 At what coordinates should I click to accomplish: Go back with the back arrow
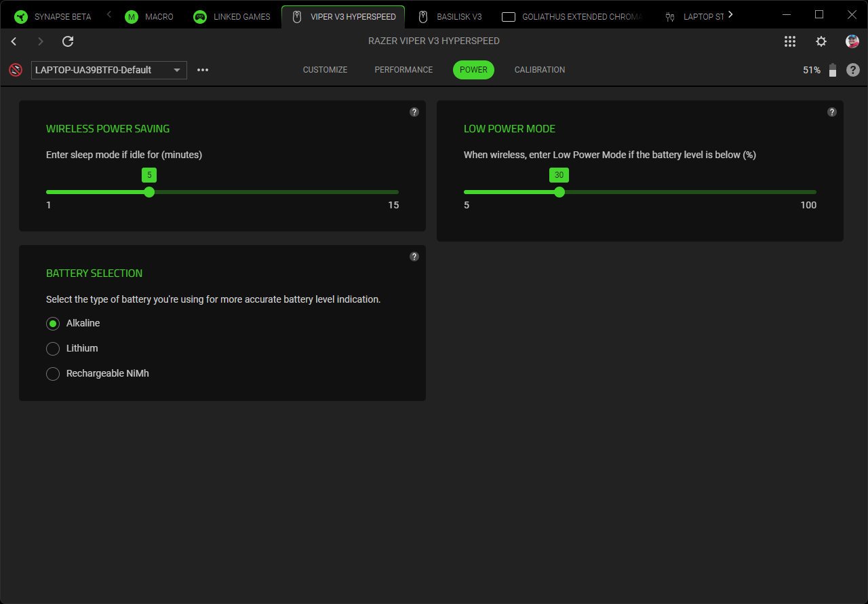[x=14, y=41]
